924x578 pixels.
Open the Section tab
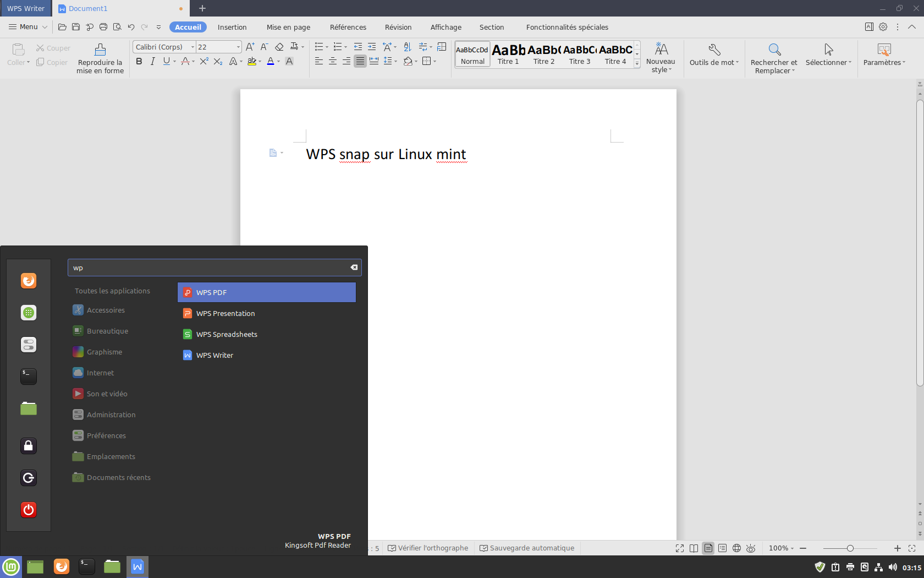(x=492, y=27)
